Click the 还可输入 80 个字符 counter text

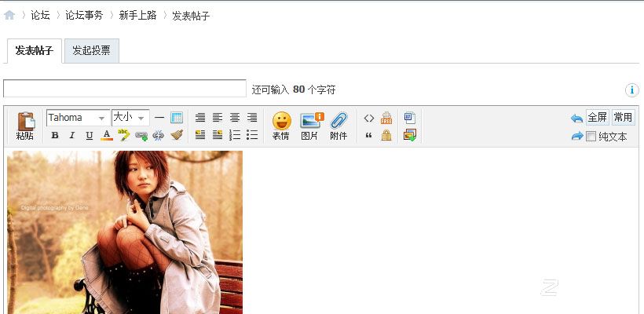pos(294,89)
